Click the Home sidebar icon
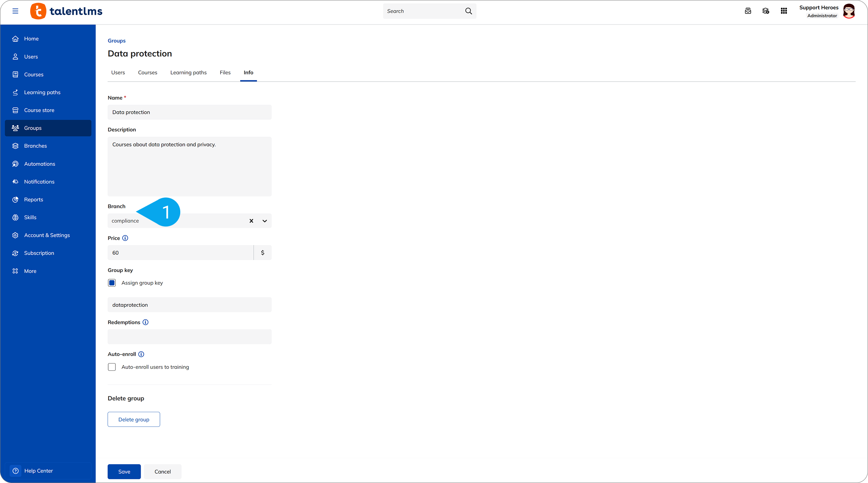The image size is (868, 483). (15, 39)
